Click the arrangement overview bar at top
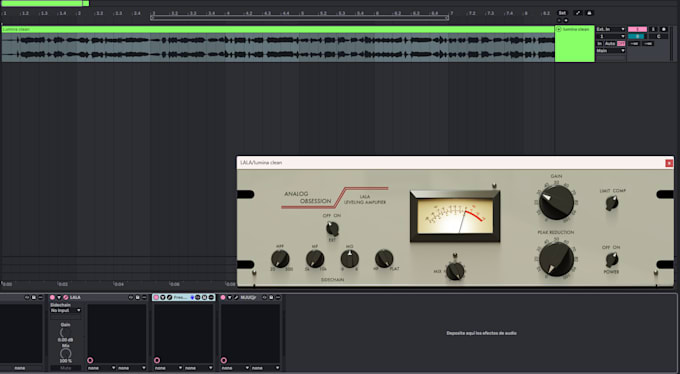Screen dimensions: 680x374 point(45,3)
